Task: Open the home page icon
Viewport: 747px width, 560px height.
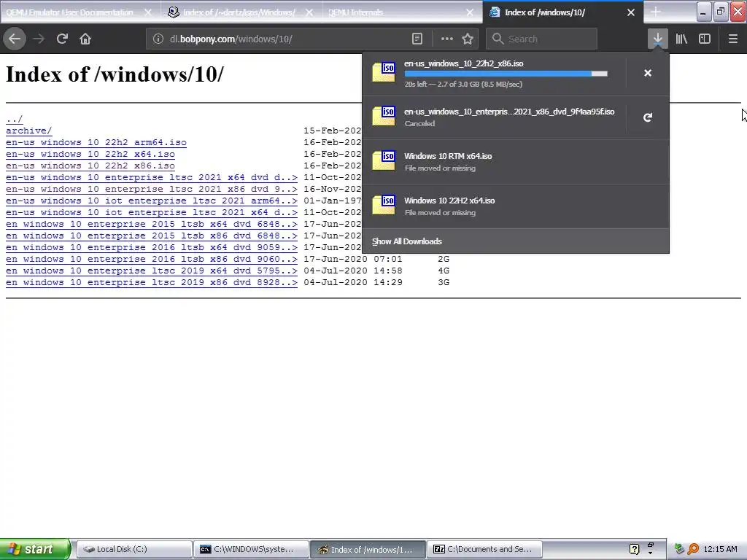Action: click(85, 39)
